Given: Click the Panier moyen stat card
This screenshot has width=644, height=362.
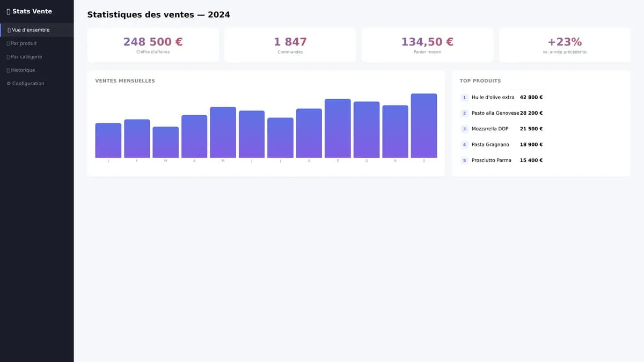Looking at the screenshot, I should 427,45.
